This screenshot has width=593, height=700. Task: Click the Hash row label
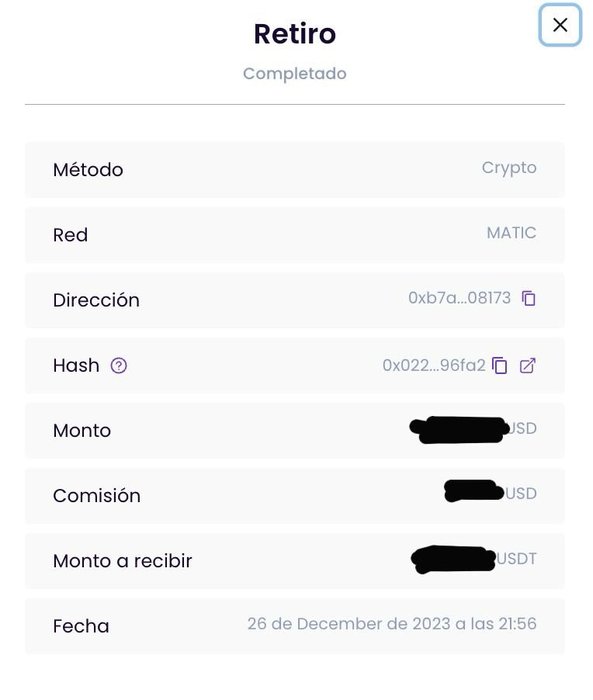[76, 366]
